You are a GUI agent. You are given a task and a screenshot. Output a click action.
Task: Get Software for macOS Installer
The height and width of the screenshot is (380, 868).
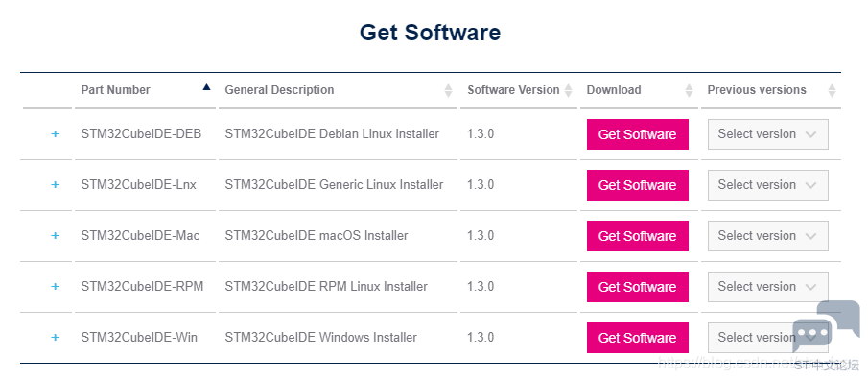click(x=638, y=236)
